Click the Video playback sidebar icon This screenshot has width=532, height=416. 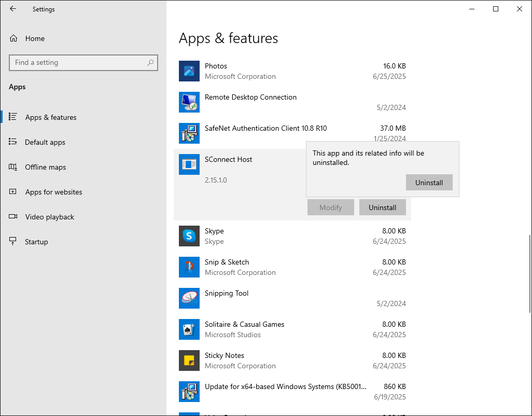click(13, 216)
